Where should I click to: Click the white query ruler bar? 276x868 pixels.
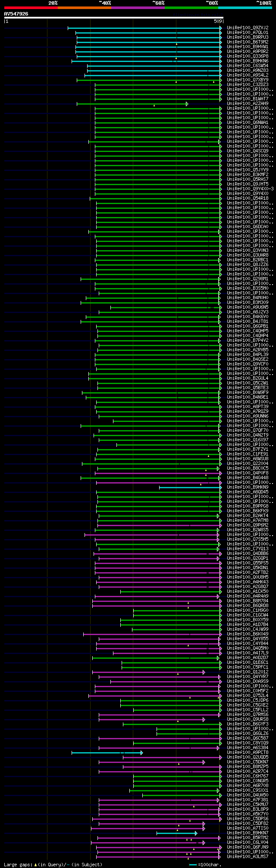click(x=113, y=18)
